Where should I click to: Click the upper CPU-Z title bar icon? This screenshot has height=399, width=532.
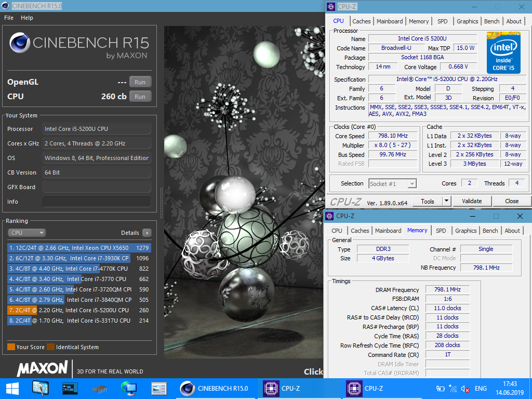(x=330, y=6)
